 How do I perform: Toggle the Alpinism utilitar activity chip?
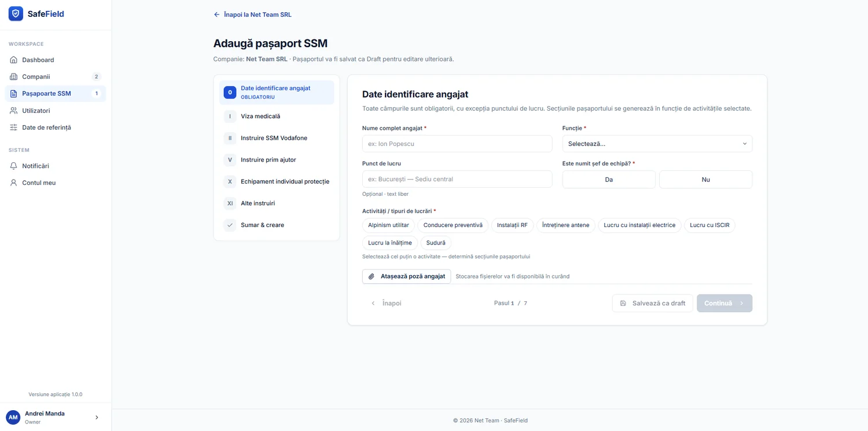coord(388,225)
